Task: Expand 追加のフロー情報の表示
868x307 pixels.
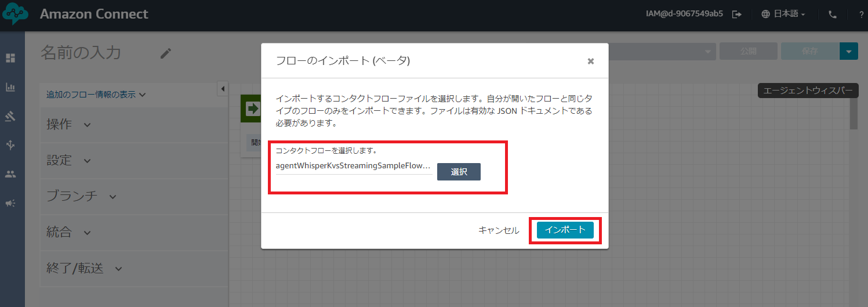Action: [96, 94]
